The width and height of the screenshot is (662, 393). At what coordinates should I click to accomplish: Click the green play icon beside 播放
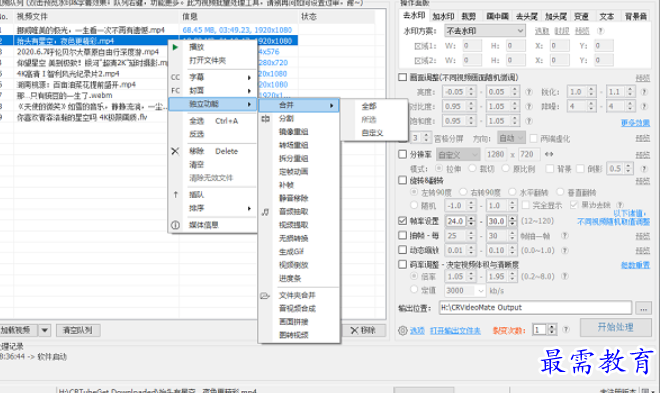coord(175,47)
